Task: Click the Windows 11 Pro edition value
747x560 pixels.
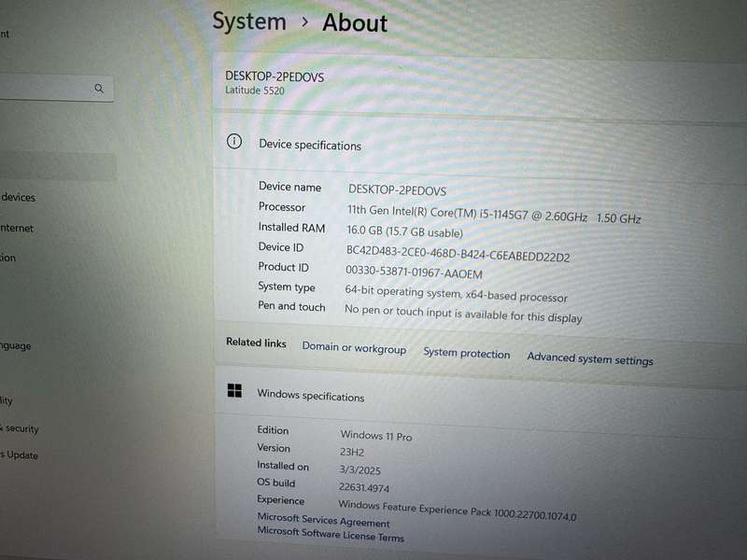Action: click(x=376, y=435)
